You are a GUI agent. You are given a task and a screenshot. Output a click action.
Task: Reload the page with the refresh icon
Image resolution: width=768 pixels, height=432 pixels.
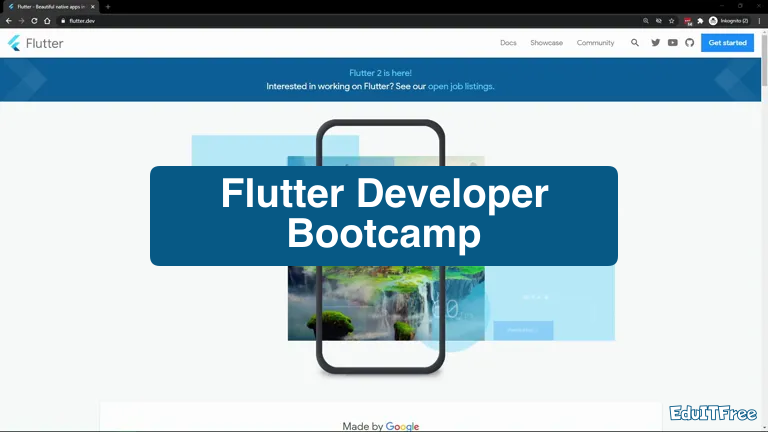coord(34,21)
